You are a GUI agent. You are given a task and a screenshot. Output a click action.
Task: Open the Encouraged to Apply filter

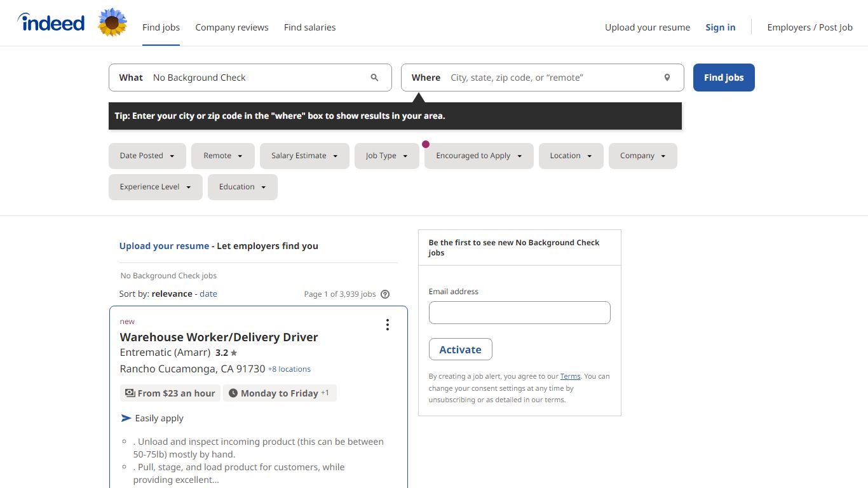(x=479, y=156)
